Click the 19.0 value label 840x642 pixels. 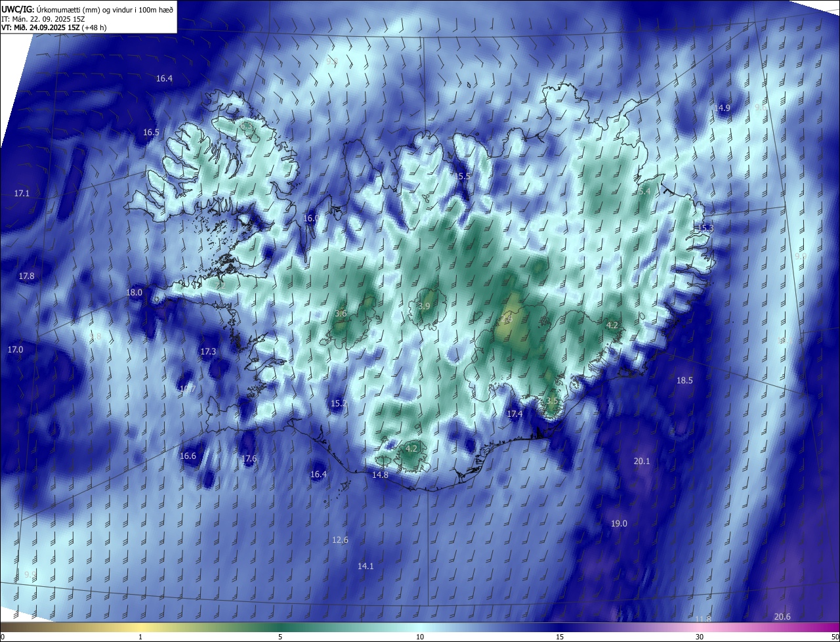[x=619, y=523]
